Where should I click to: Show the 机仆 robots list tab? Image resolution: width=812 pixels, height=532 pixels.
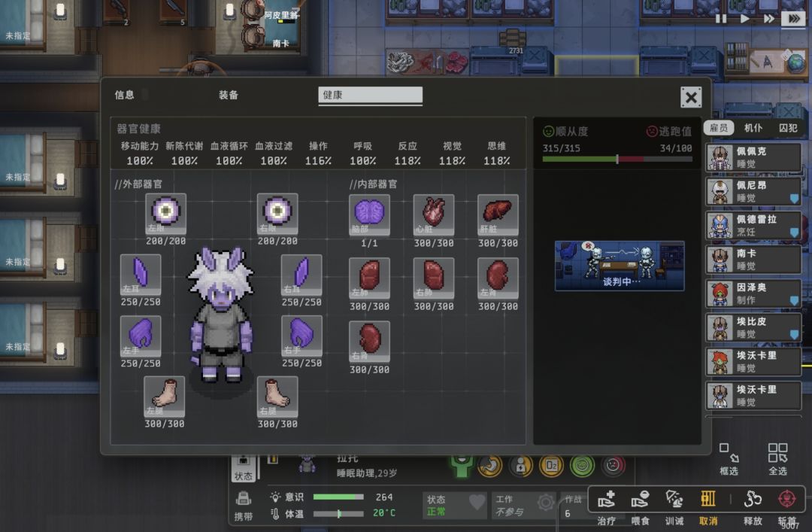click(753, 128)
